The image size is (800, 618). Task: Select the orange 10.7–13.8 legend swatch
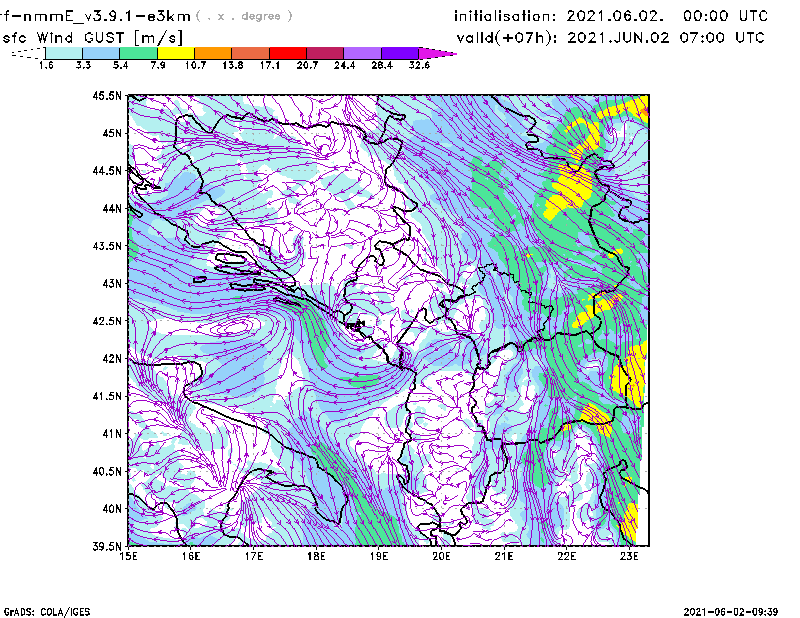(213, 53)
